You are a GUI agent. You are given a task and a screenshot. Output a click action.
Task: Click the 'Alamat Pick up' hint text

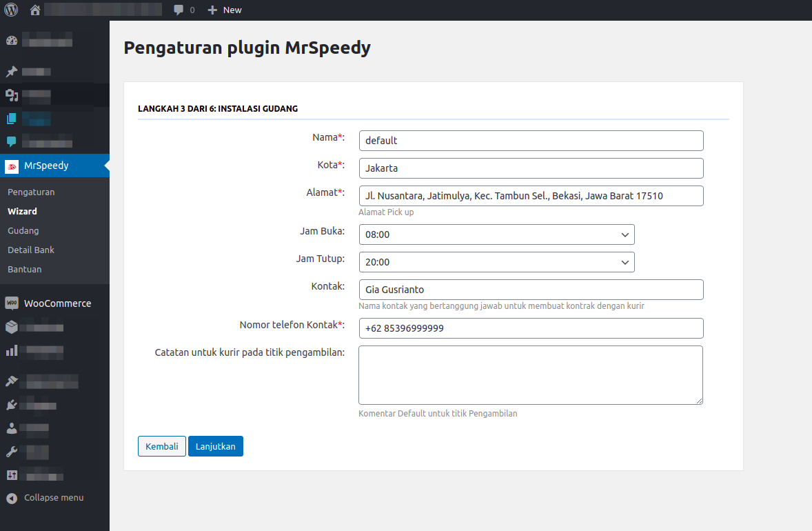pos(386,212)
